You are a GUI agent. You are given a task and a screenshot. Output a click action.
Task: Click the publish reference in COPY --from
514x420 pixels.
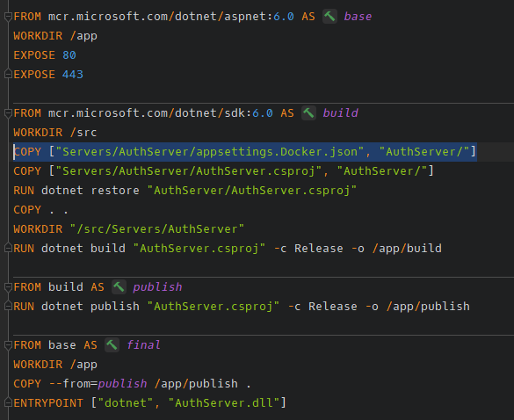pos(122,384)
